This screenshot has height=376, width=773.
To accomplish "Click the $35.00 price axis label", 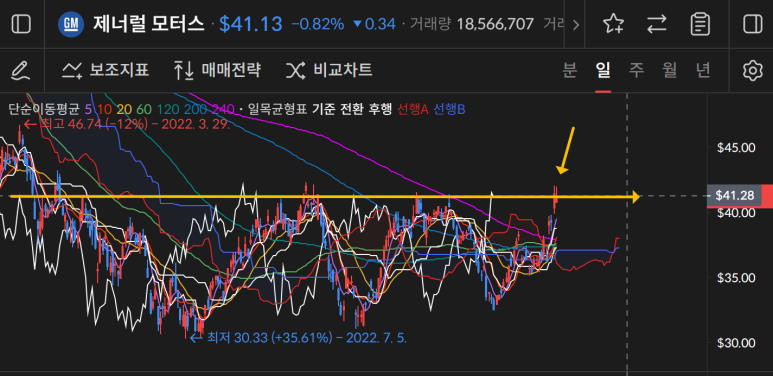I will pyautogui.click(x=735, y=277).
